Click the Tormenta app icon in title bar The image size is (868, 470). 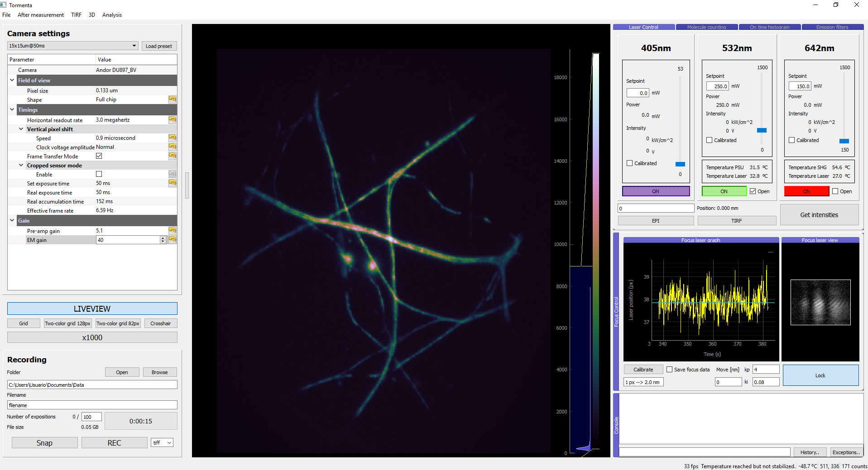coord(4,5)
